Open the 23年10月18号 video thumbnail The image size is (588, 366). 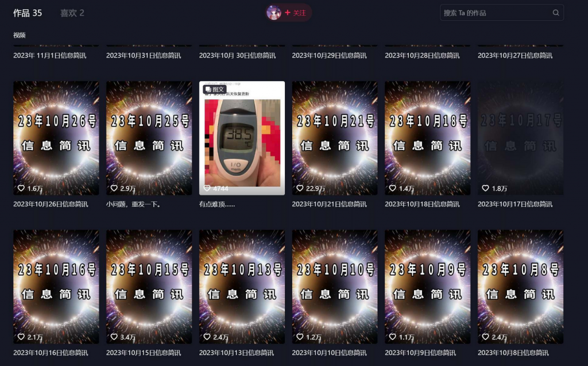click(427, 138)
